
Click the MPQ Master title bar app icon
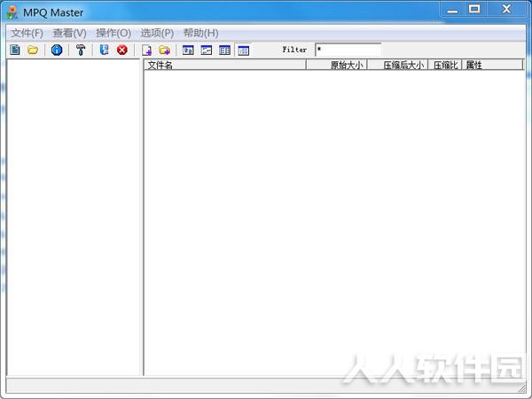(12, 12)
